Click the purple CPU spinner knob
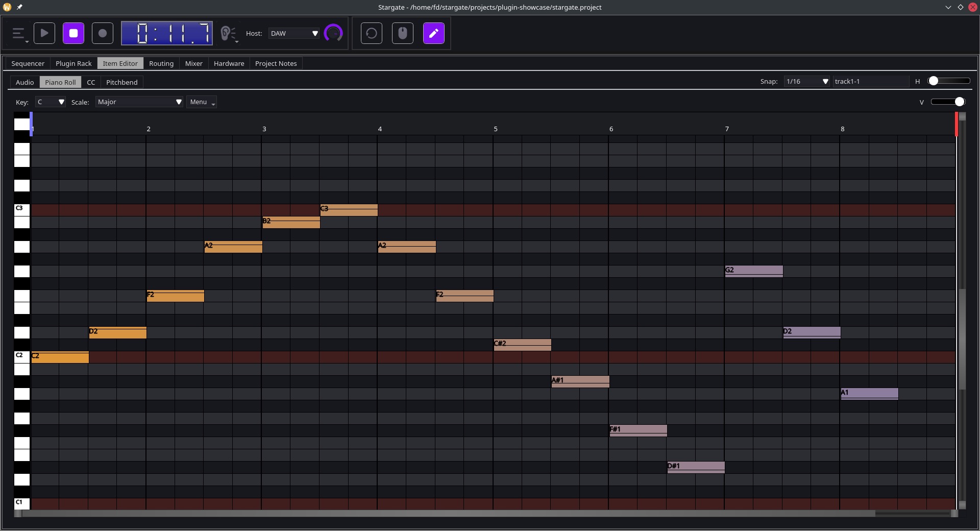The image size is (980, 531). coord(333,33)
